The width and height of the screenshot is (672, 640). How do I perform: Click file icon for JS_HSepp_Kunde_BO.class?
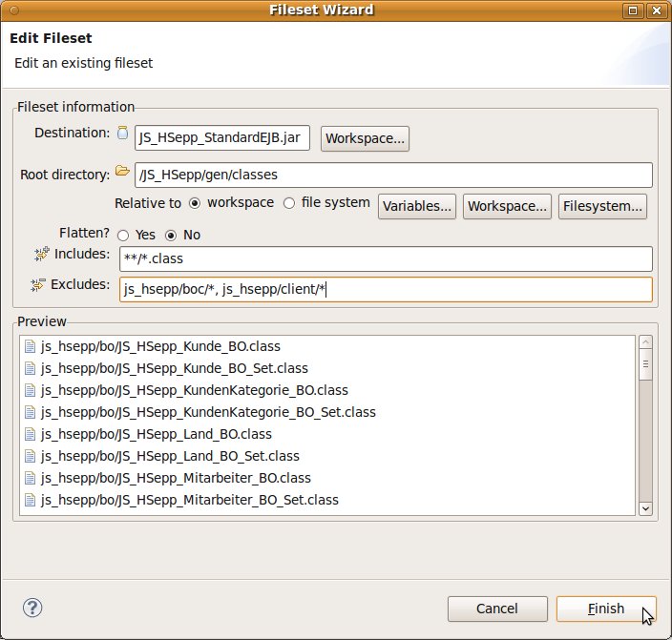pos(30,346)
